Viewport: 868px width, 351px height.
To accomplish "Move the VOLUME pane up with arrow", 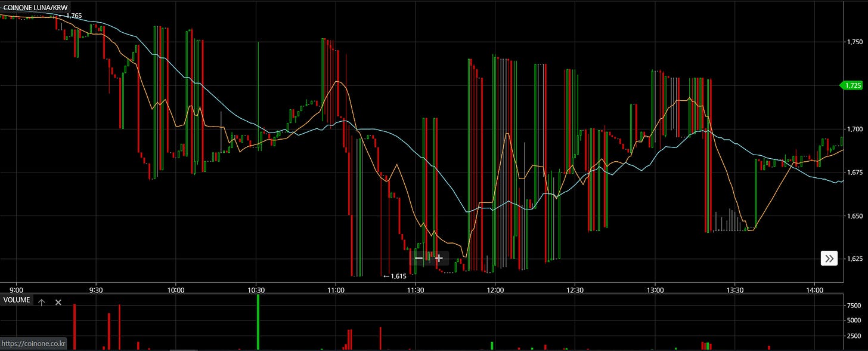I will [42, 302].
